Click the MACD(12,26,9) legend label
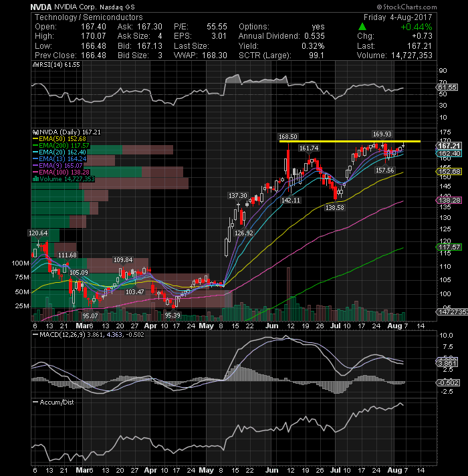The image size is (468, 476). click(63, 335)
